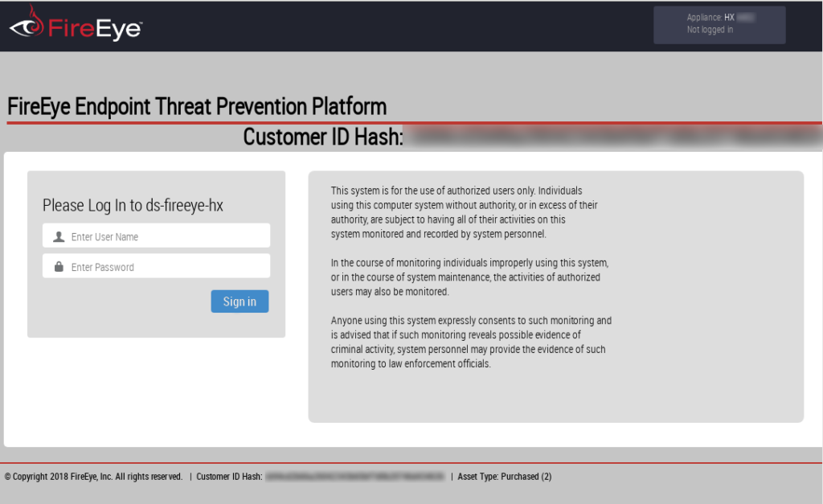823x504 pixels.
Task: Click the footer 'Customer ID Hash:' label
Action: tap(229, 477)
